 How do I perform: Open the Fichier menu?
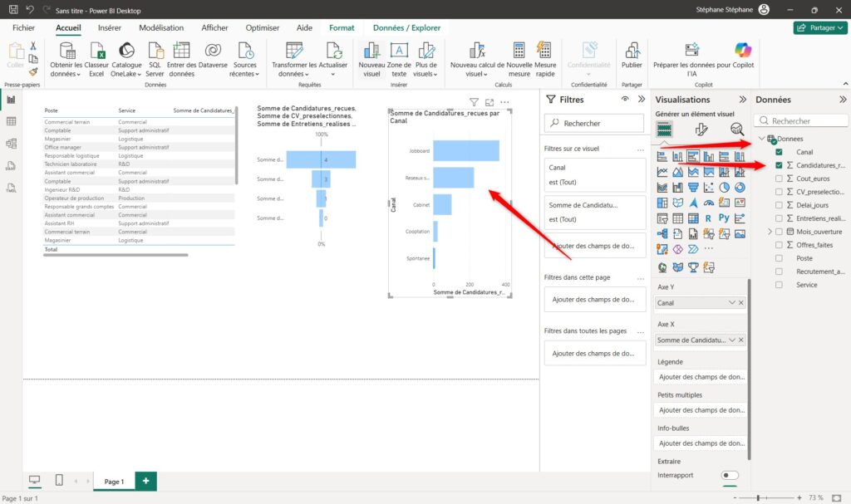23,27
